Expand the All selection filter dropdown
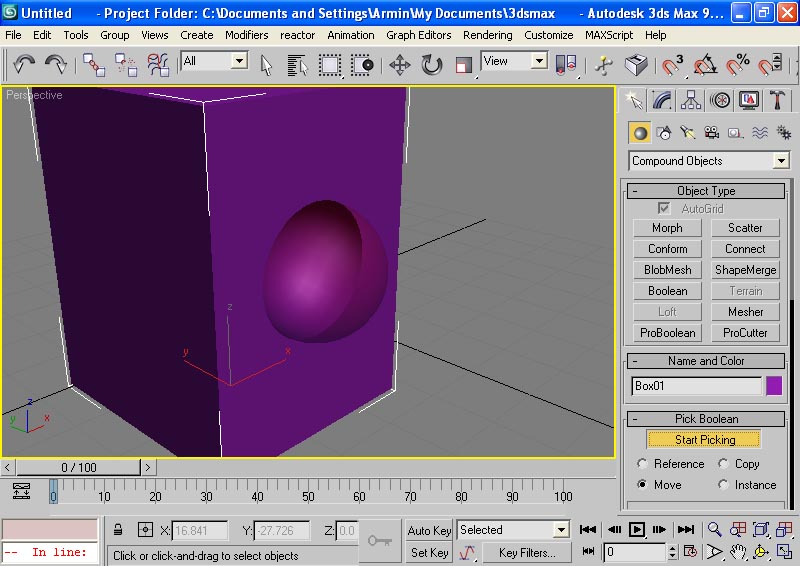The width and height of the screenshot is (800, 566). point(238,61)
